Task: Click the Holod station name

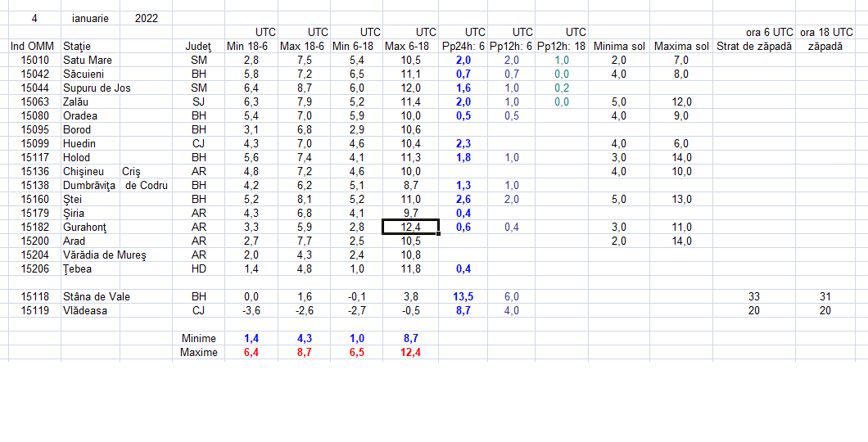Action: [x=76, y=158]
